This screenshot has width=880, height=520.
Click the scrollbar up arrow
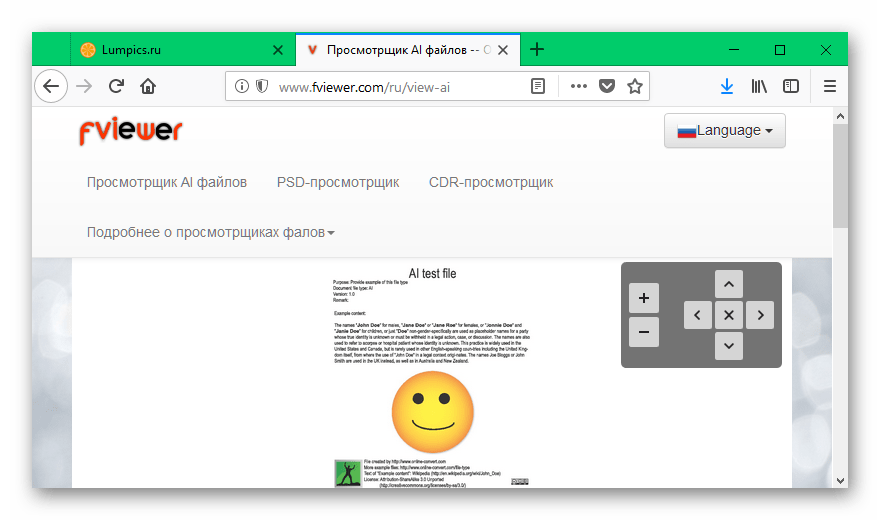[x=840, y=116]
